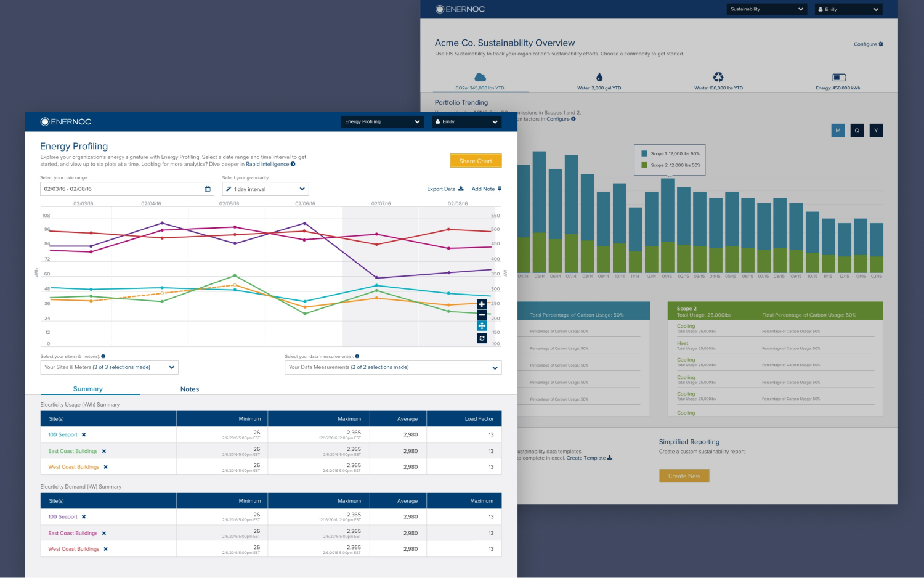
Task: Switch trending to Quarterly view
Action: (857, 130)
